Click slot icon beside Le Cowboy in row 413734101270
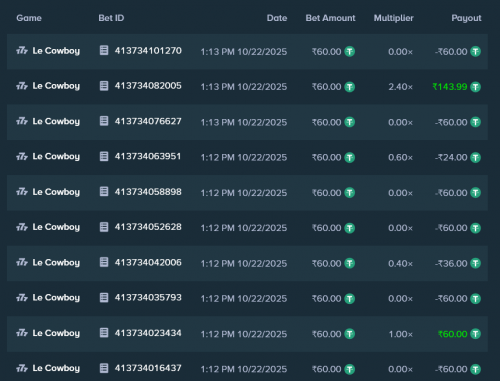Screen dimensions: 500x381 pyautogui.click(x=22, y=51)
